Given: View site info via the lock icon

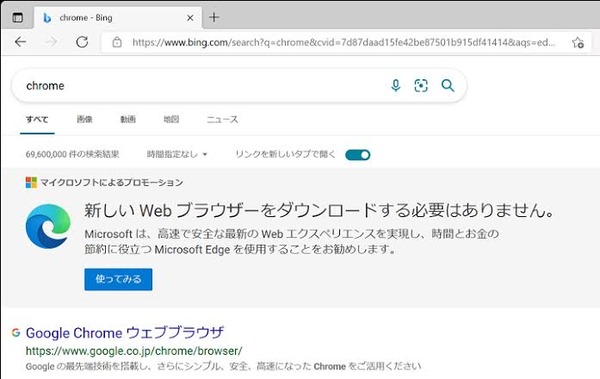Looking at the screenshot, I should point(117,42).
